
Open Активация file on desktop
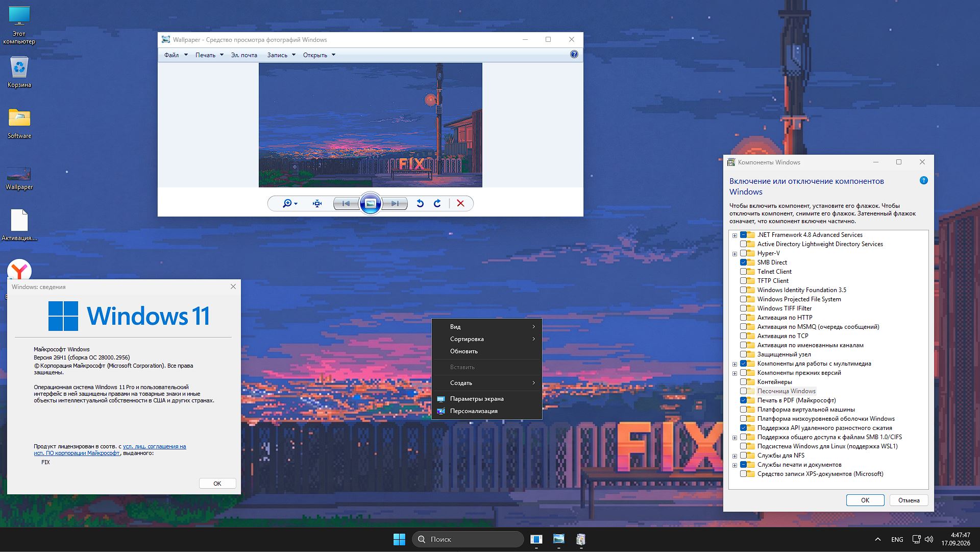19,225
